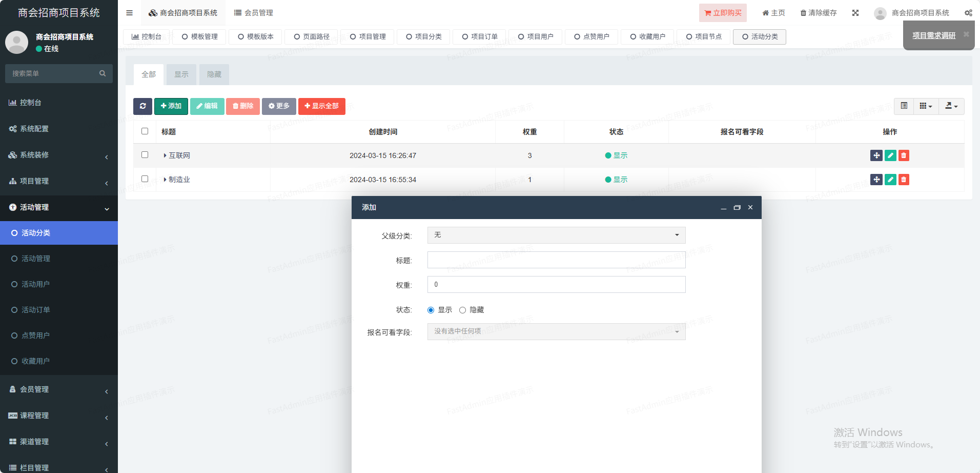Click red delete trash icon for 制造业 row
The height and width of the screenshot is (473, 980).
[904, 180]
